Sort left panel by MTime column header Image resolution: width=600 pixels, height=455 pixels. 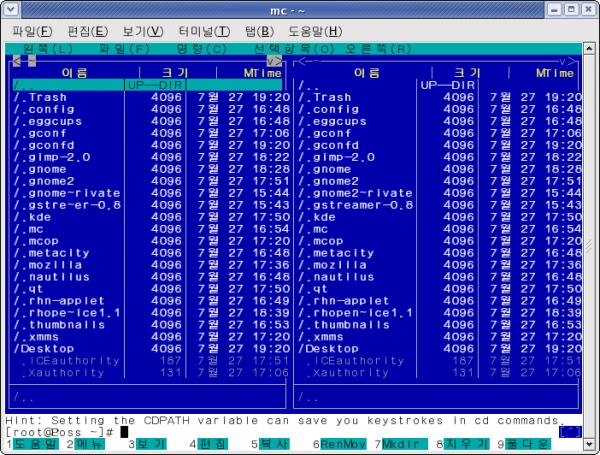(262, 73)
